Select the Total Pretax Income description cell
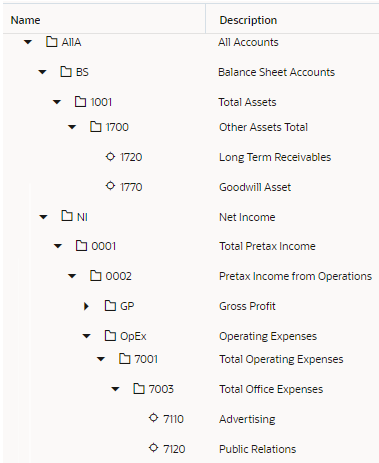379x463 pixels. tap(267, 246)
